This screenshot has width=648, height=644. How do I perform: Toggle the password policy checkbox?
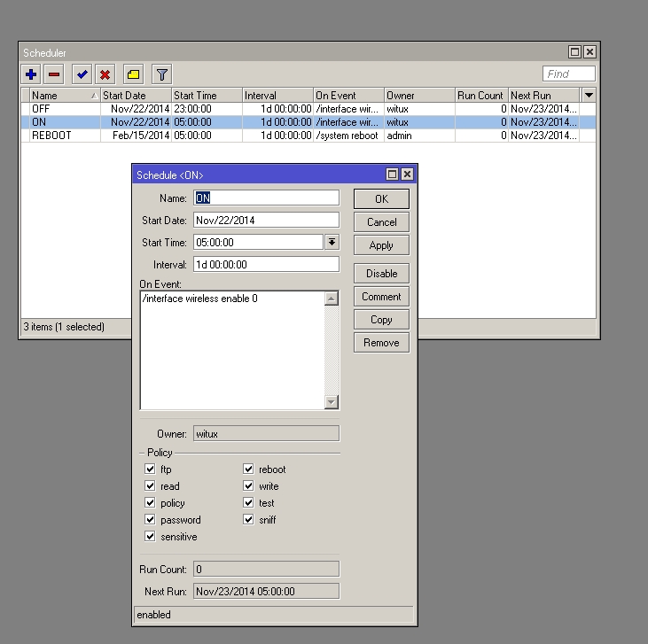tap(150, 520)
